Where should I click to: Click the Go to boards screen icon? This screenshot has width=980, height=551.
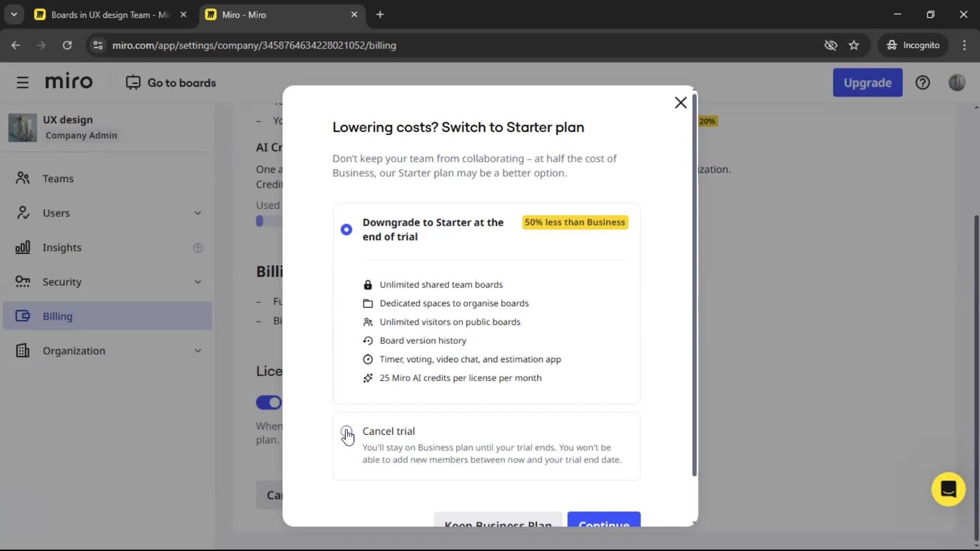click(133, 83)
